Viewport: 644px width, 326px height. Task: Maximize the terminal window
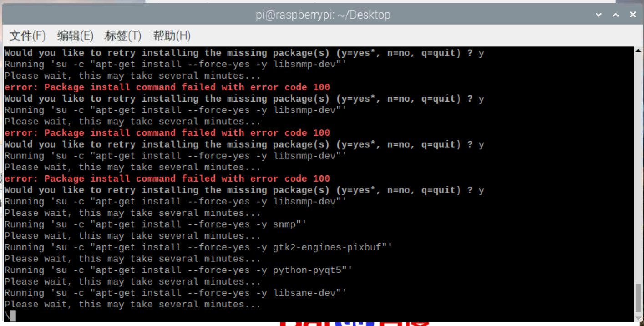pos(616,15)
